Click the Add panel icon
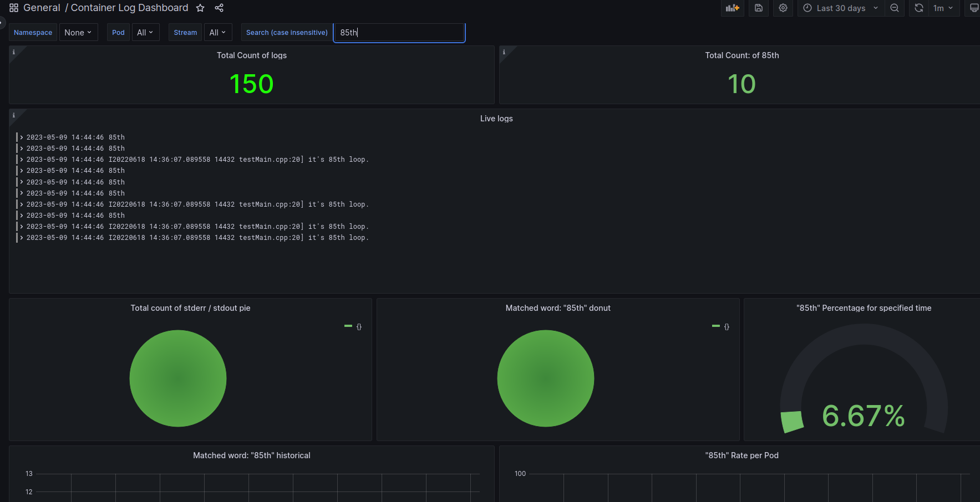This screenshot has width=980, height=502. click(733, 8)
